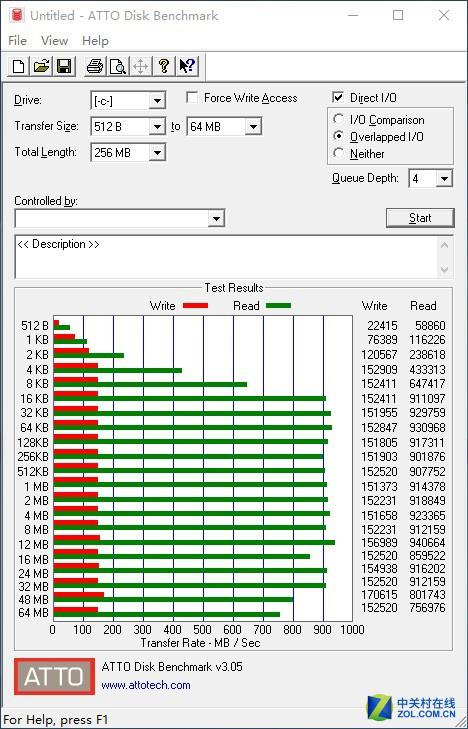The image size is (468, 729).
Task: Visit www.attotech.com link
Action: pyautogui.click(x=146, y=685)
